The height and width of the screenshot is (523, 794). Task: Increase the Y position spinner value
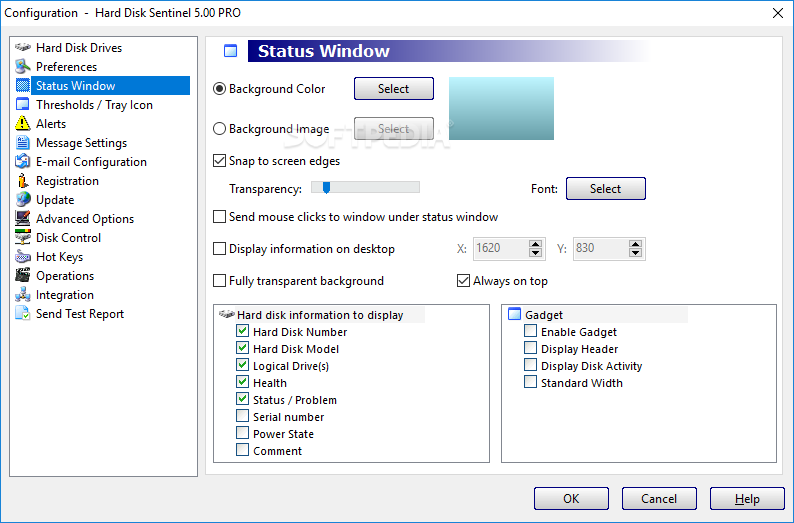click(x=635, y=244)
